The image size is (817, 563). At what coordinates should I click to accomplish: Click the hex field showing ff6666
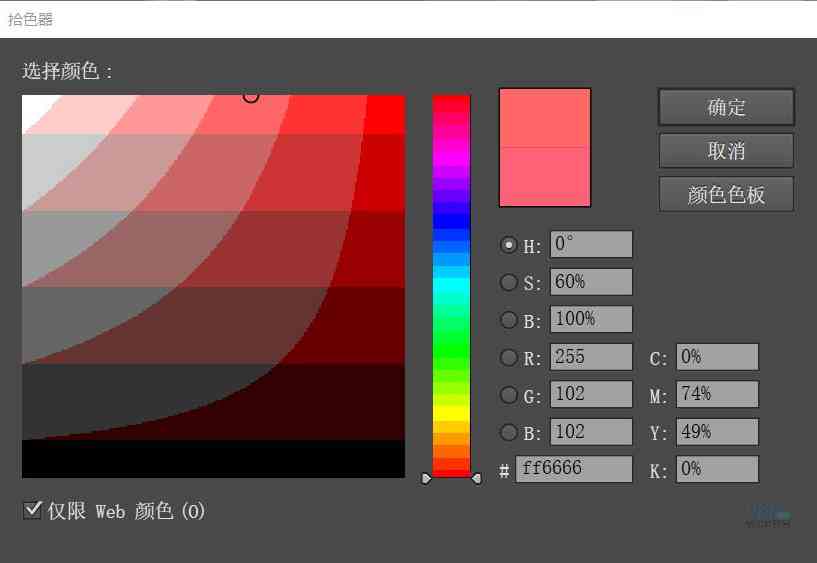[574, 469]
